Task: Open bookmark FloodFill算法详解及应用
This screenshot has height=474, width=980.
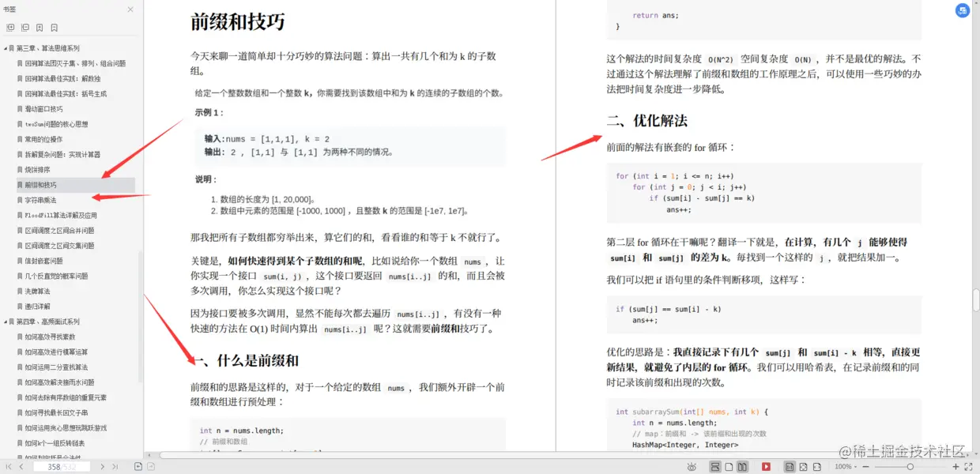Action: [x=61, y=215]
